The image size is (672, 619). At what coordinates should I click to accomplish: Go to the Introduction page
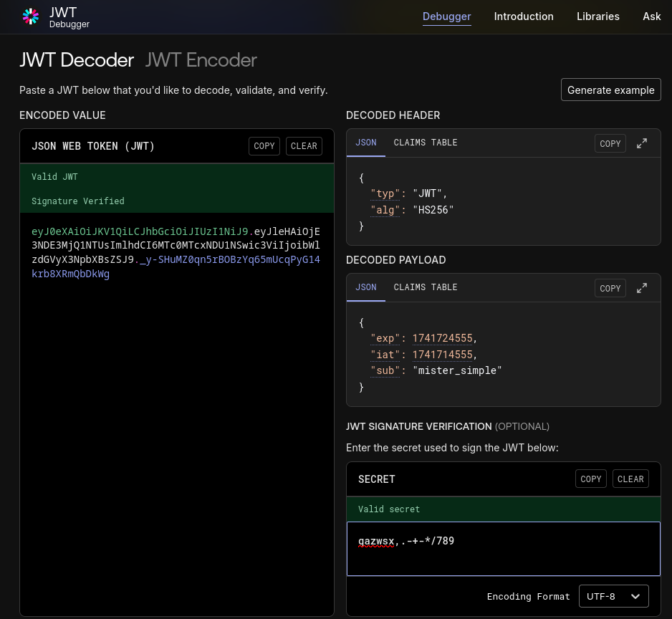[x=524, y=16]
